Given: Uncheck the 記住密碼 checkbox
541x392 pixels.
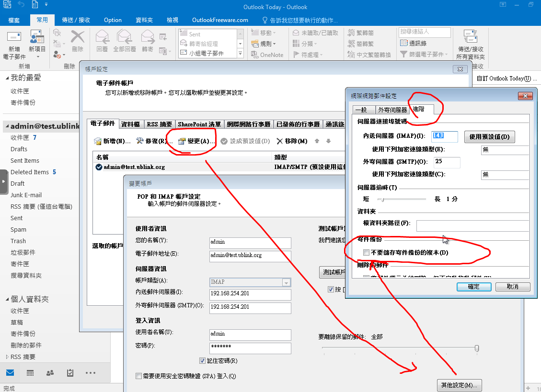Looking at the screenshot, I should point(202,360).
